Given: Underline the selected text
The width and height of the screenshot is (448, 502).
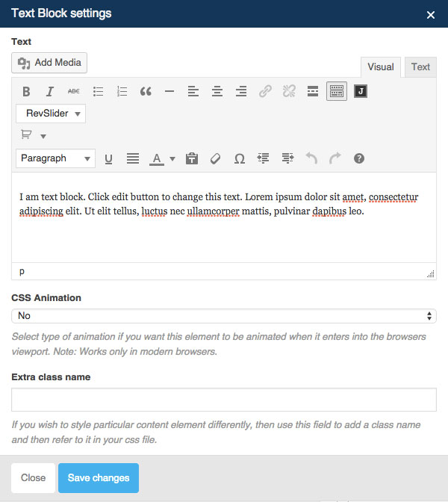Looking at the screenshot, I should 108,158.
